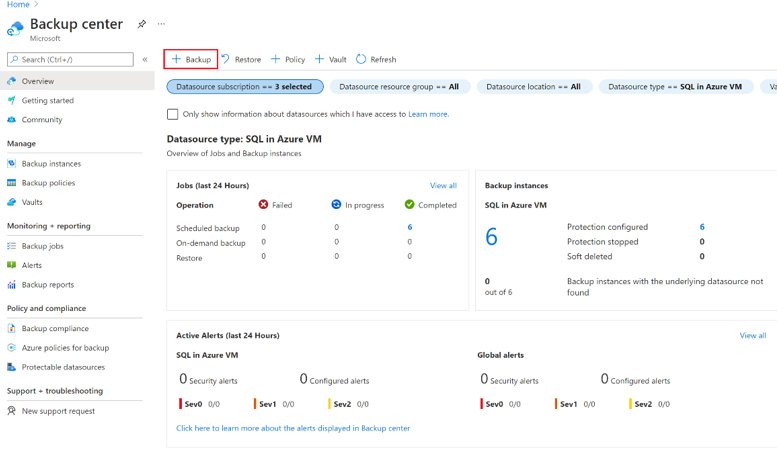This screenshot has width=777, height=449.
Task: Click the Azure policies for backup icon
Action: click(x=11, y=348)
